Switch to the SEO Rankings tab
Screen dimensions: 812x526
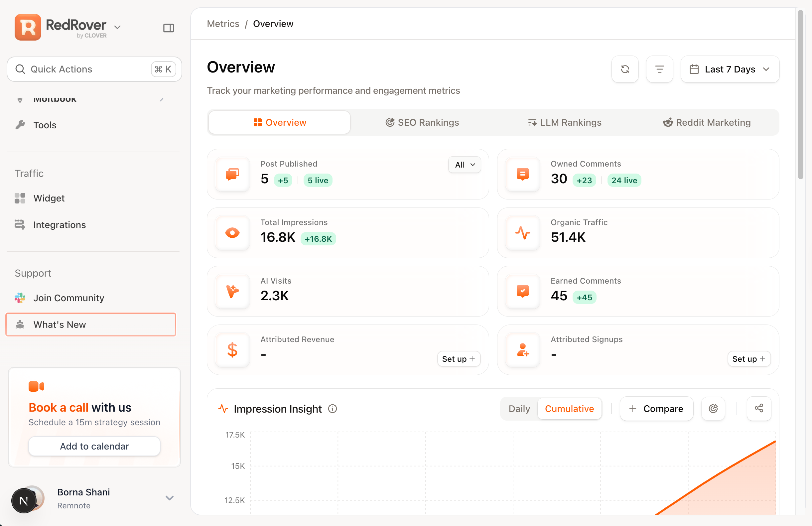422,122
